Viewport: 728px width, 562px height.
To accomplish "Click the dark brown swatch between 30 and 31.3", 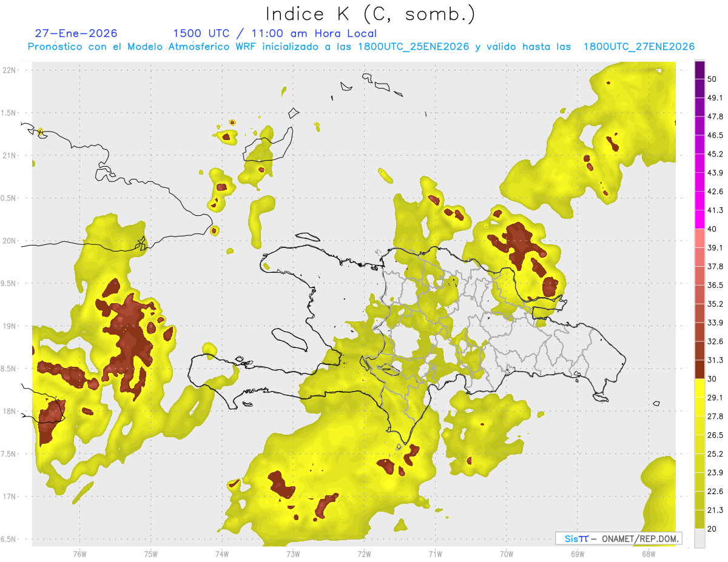I will coord(699,370).
